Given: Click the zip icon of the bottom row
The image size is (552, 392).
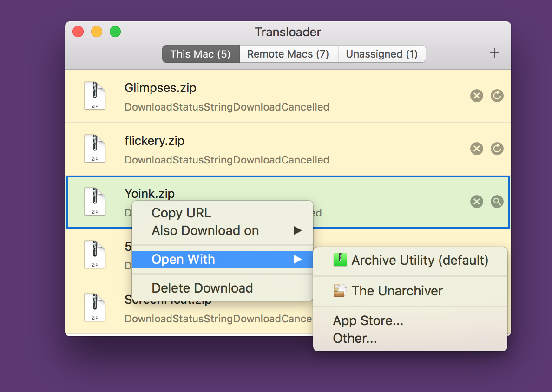Looking at the screenshot, I should click(95, 307).
